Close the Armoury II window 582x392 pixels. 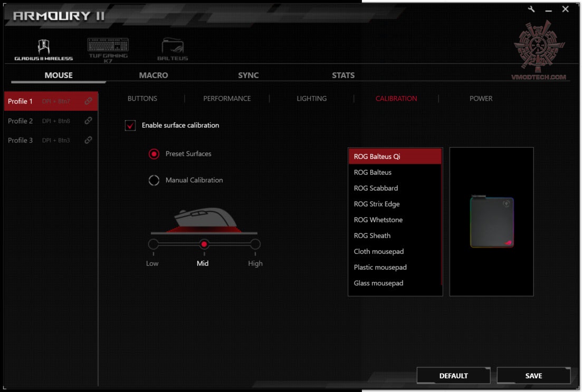tap(565, 9)
